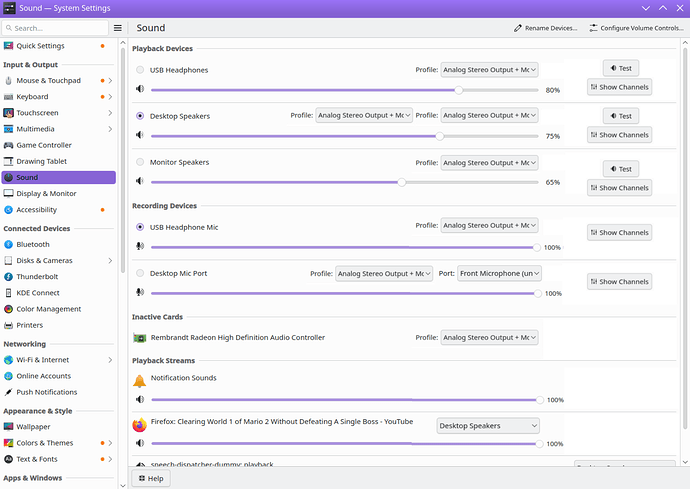This screenshot has height=489, width=690.
Task: Open Online Accounts settings
Action: tap(58, 376)
